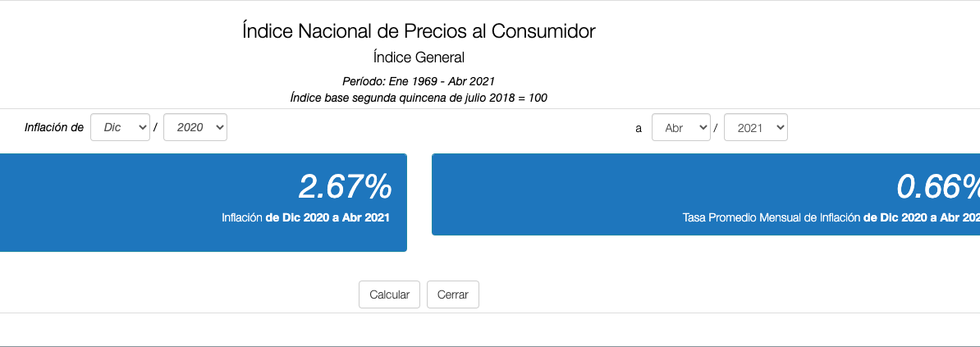980x347 pixels.
Task: Expand the ending month dropdown showing Abr
Action: (x=681, y=127)
